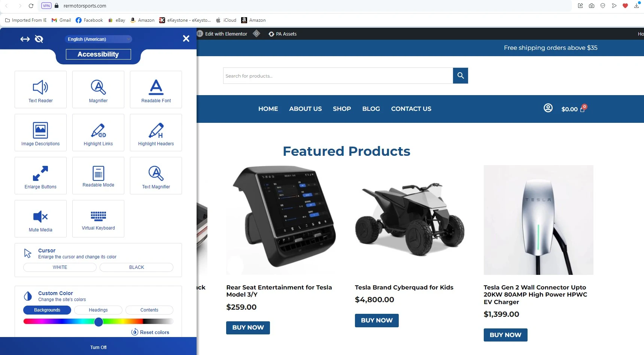The image size is (644, 355).
Task: Enable the Text Reader tool
Action: 40,89
